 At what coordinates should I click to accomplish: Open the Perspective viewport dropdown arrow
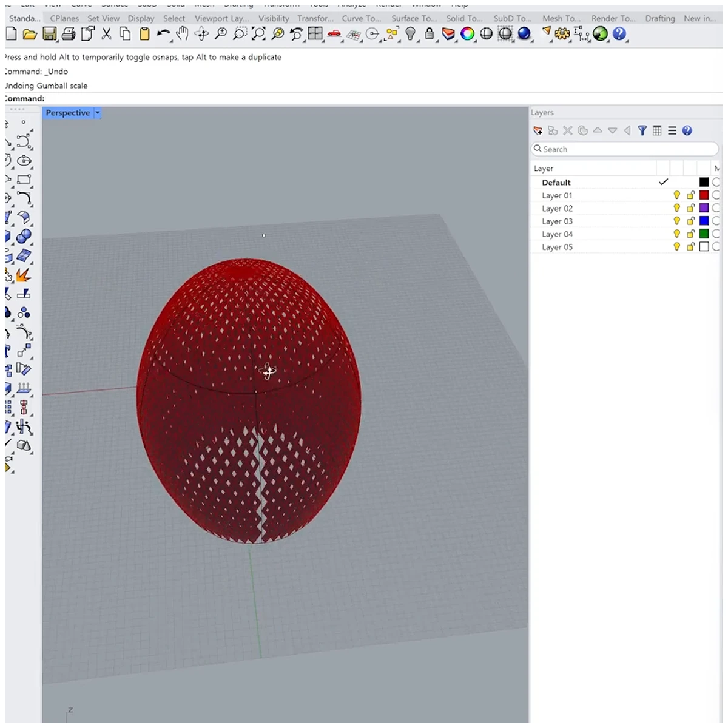point(97,113)
